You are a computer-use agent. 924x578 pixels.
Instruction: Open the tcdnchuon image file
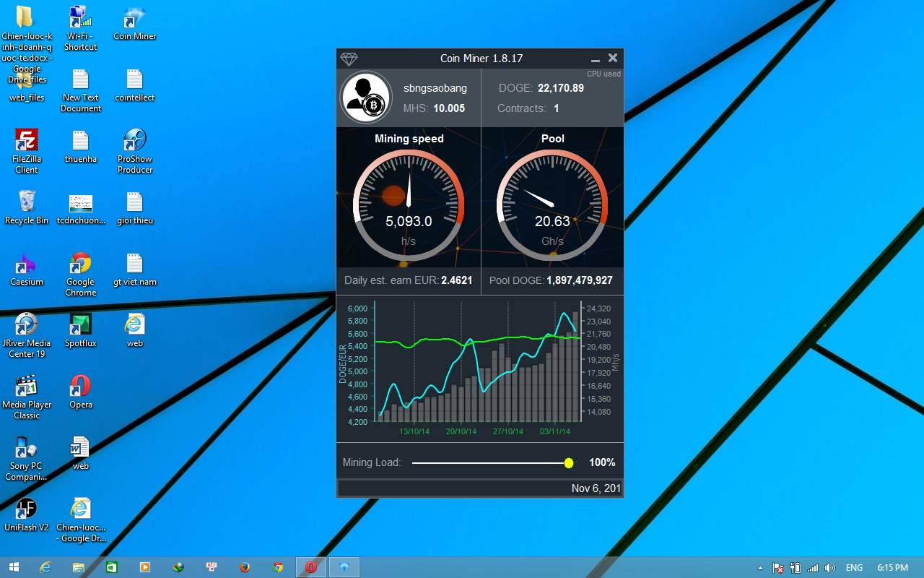pyautogui.click(x=81, y=209)
